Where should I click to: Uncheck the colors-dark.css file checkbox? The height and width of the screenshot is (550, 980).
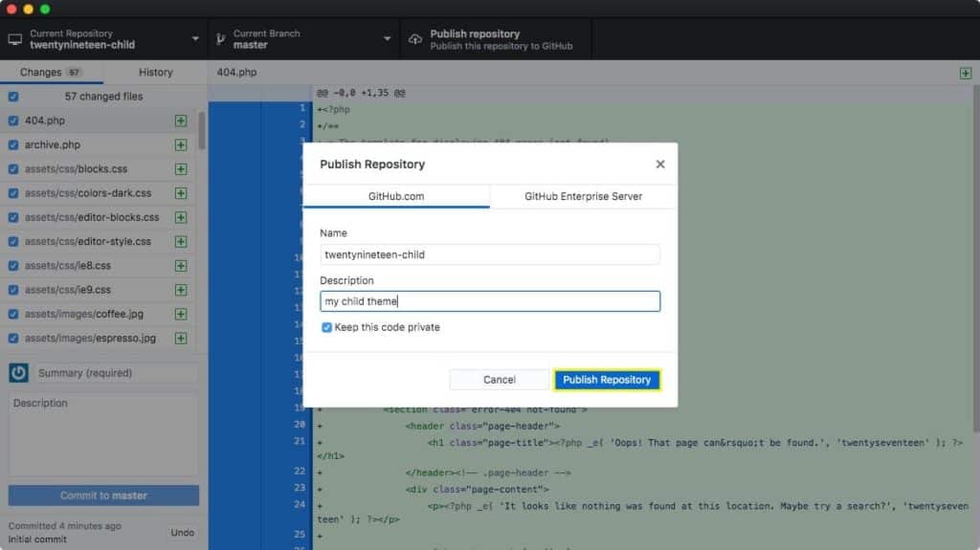pyautogui.click(x=13, y=193)
